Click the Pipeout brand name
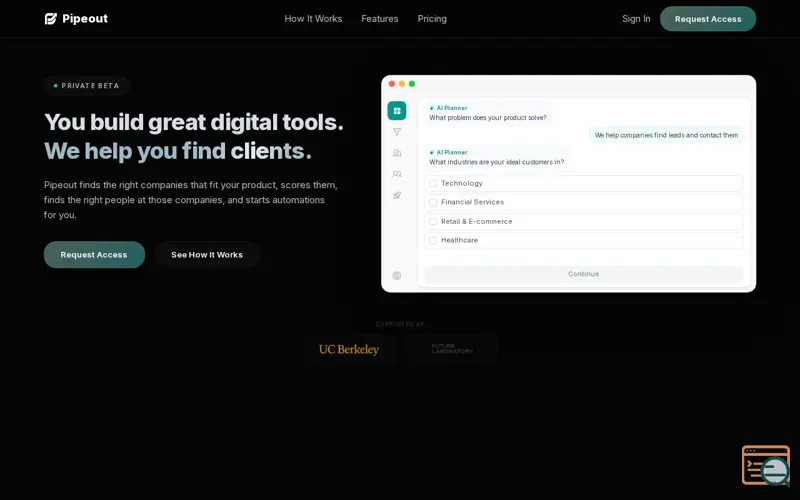The width and height of the screenshot is (800, 500). click(85, 19)
